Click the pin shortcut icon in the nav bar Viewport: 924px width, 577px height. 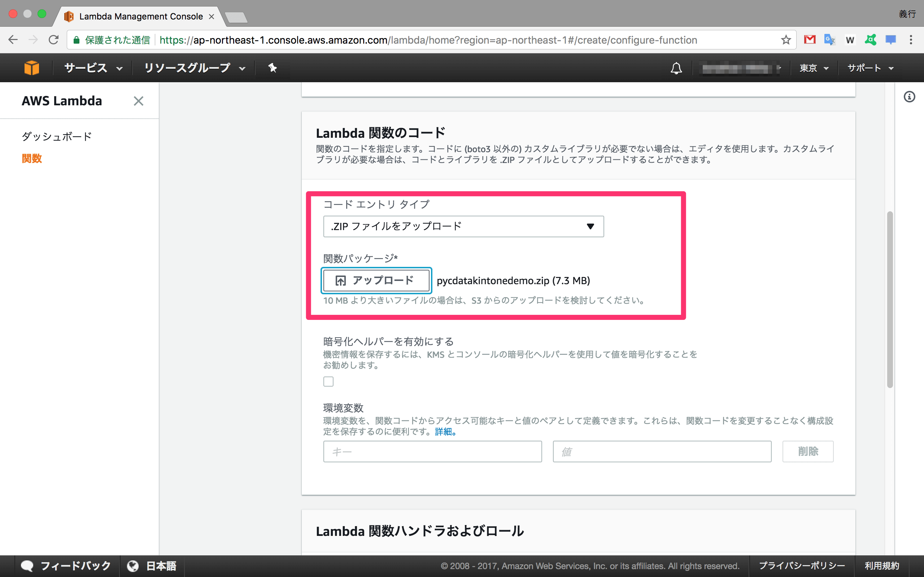(x=272, y=68)
